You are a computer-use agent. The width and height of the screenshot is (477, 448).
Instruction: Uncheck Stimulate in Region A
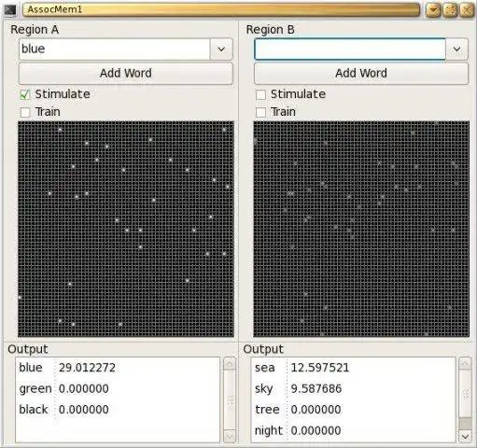coord(25,94)
